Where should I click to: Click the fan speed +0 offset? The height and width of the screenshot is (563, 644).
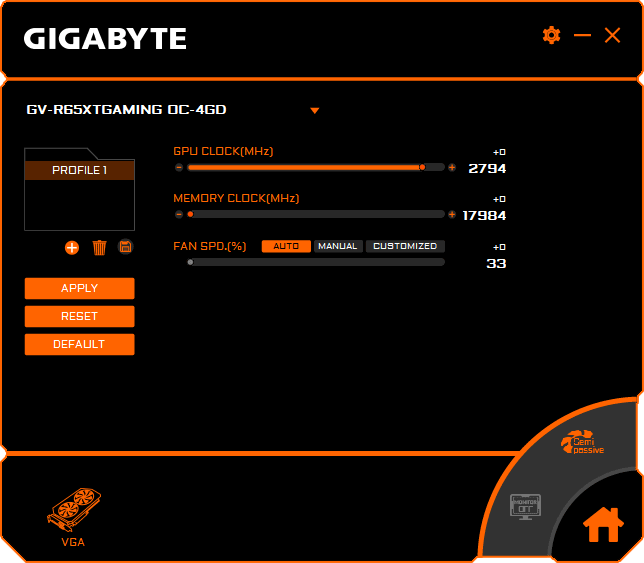(499, 247)
